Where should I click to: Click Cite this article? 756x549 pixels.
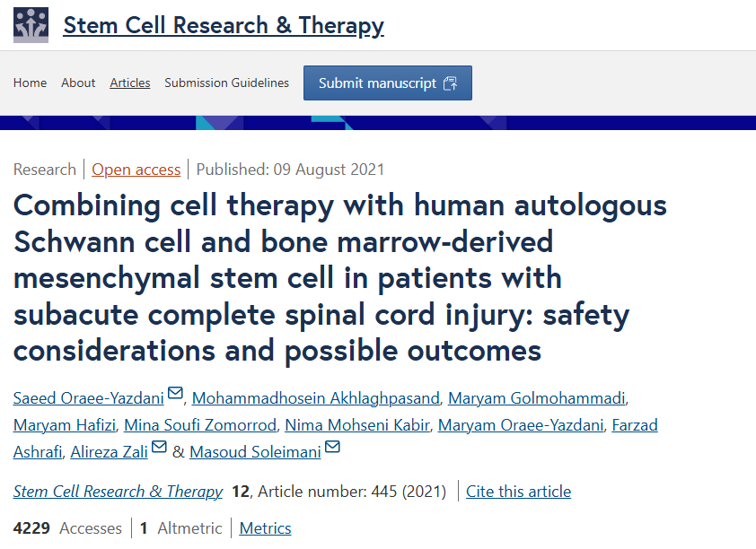(x=518, y=491)
